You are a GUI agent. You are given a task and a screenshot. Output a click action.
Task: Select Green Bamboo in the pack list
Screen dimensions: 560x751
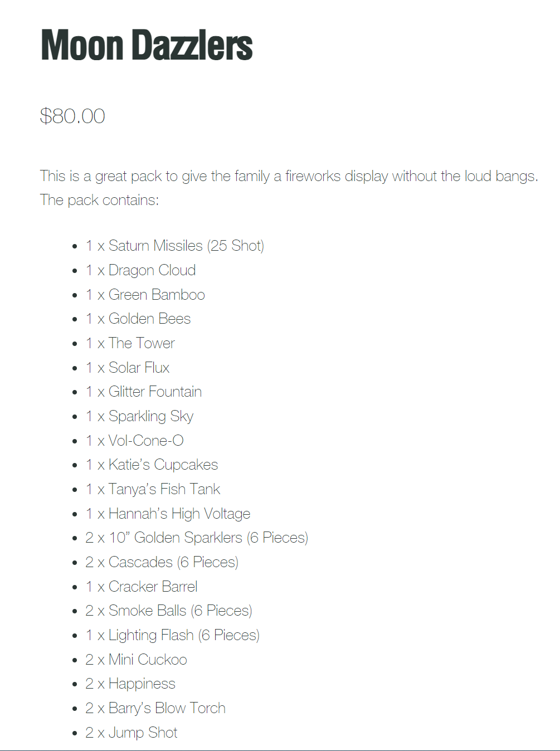(x=145, y=295)
